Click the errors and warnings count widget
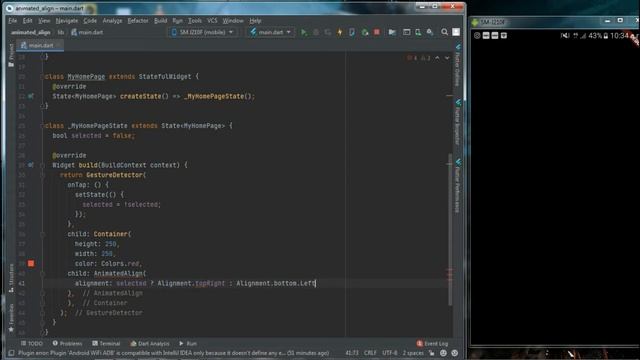 pos(418,58)
